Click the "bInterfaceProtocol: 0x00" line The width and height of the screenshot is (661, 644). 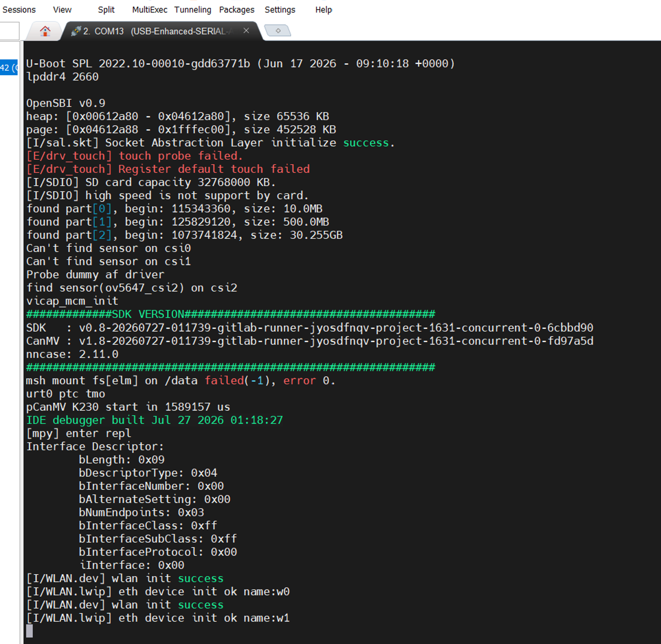pos(158,553)
